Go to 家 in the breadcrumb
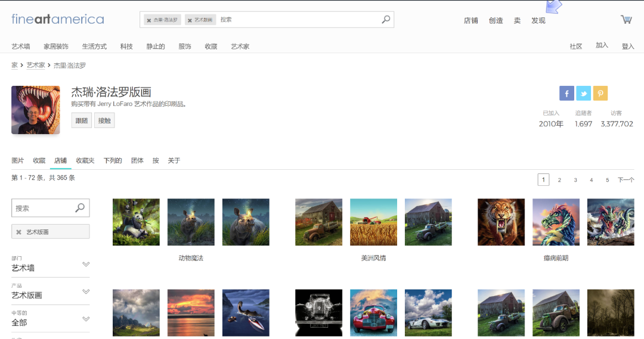 coord(14,66)
